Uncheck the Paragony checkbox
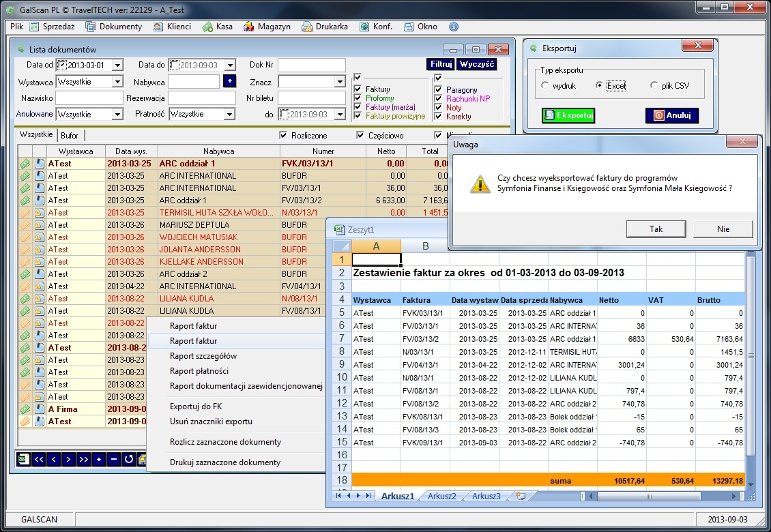 (438, 89)
